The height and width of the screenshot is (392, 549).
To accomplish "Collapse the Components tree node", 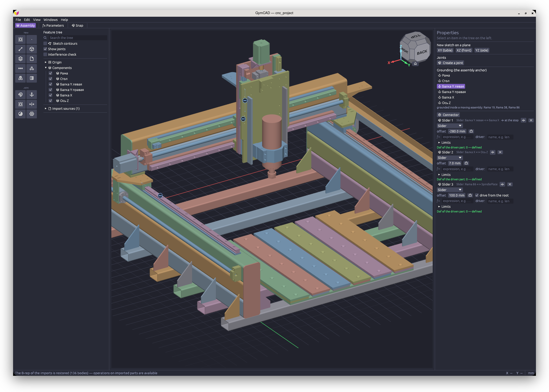I will click(x=45, y=68).
